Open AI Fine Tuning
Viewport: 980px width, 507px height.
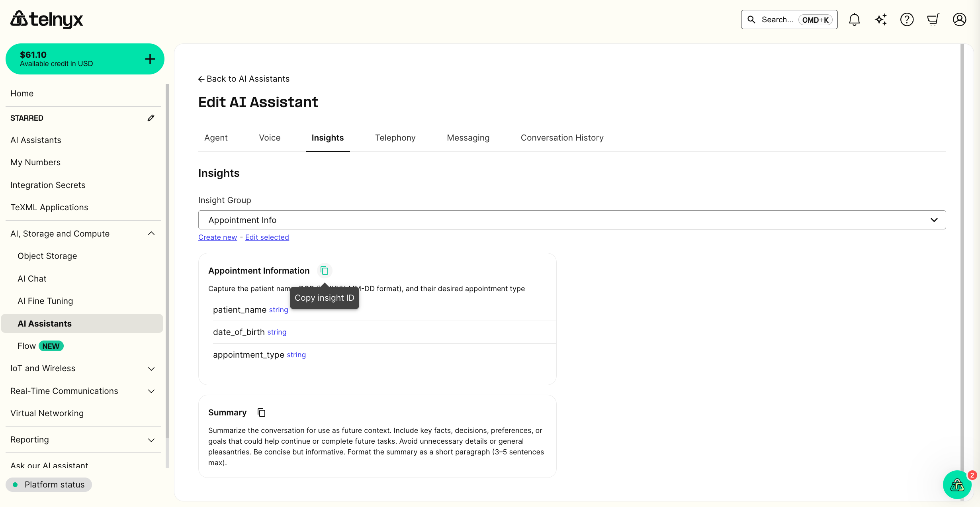45,301
